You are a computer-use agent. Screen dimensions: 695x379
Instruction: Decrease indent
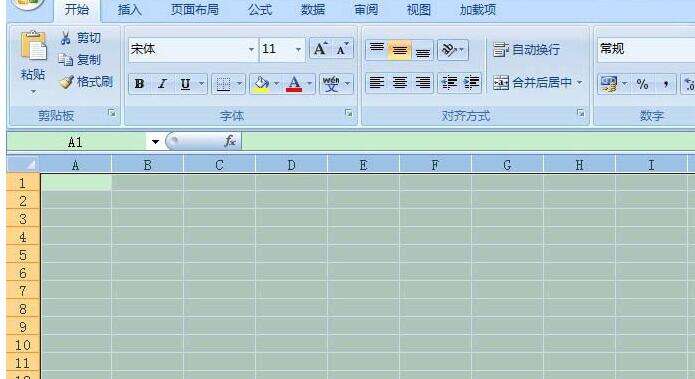click(x=449, y=83)
